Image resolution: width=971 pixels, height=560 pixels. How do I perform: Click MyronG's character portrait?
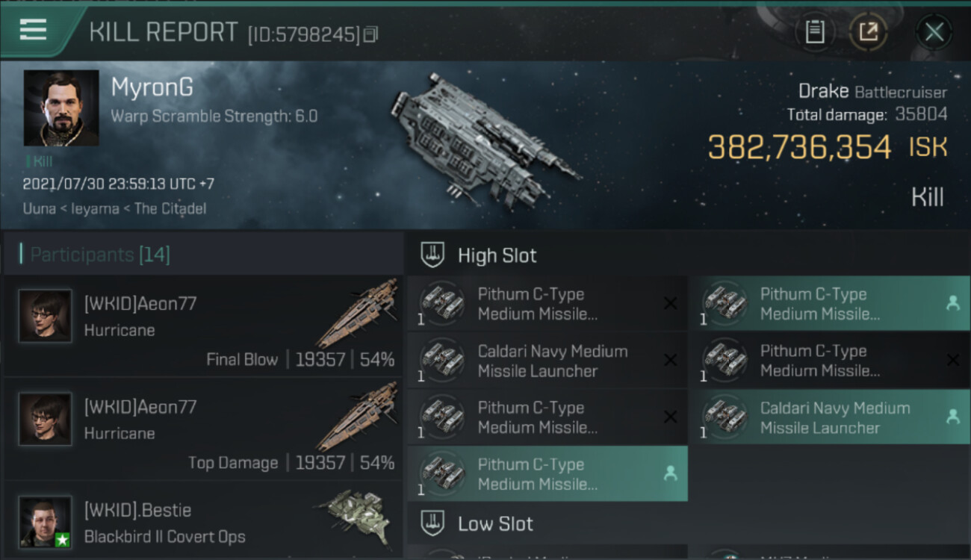point(61,108)
